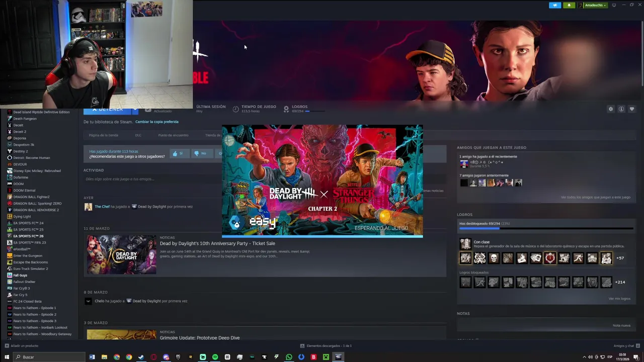Open the Amadeuchis account dropdown
Image resolution: width=644 pixels, height=362 pixels.
593,5
